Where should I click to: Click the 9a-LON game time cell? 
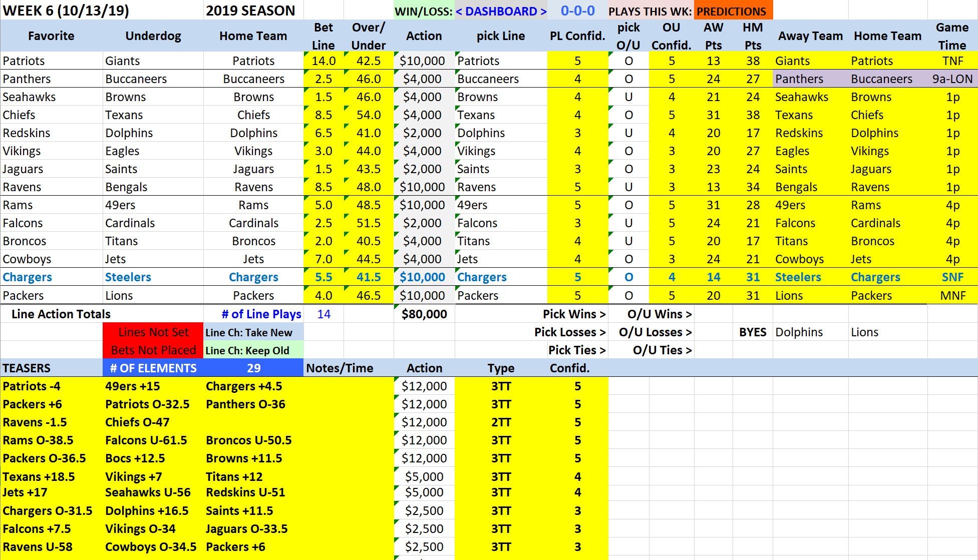(952, 79)
